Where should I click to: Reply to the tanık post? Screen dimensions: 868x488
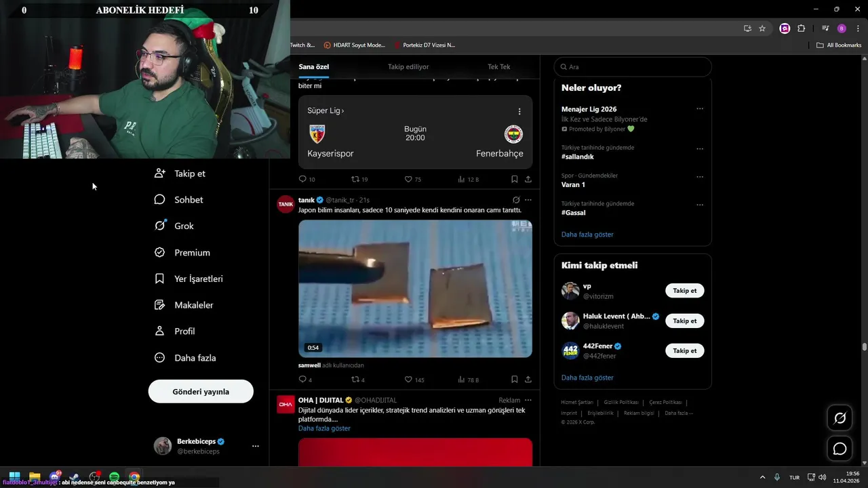tap(305, 380)
